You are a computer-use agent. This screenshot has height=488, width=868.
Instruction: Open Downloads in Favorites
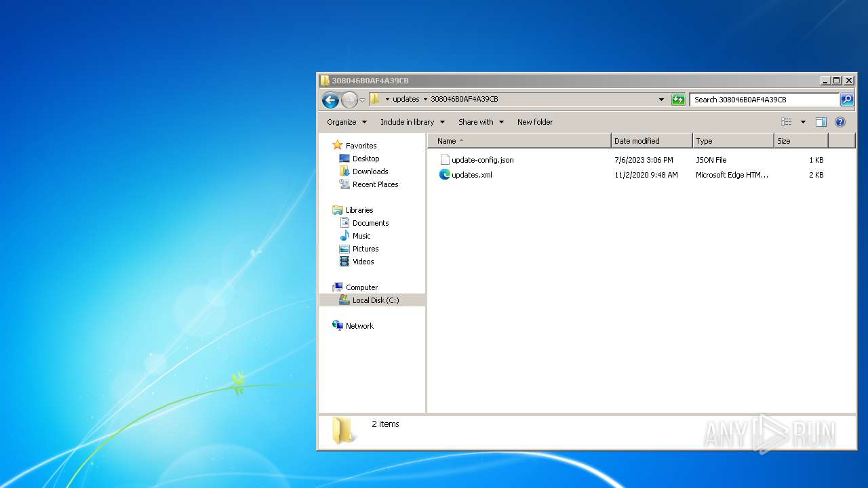[x=370, y=171]
